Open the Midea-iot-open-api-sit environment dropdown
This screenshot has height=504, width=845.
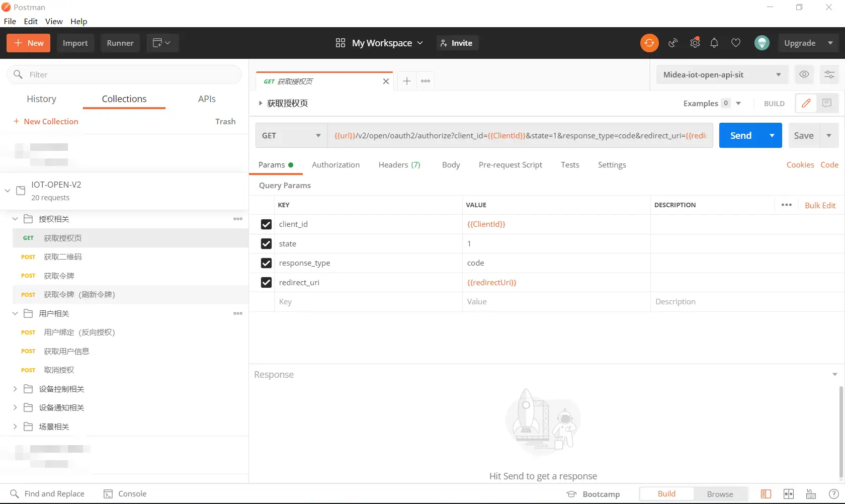click(722, 74)
